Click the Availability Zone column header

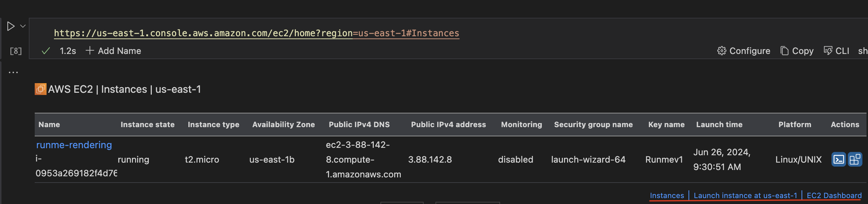pyautogui.click(x=284, y=125)
